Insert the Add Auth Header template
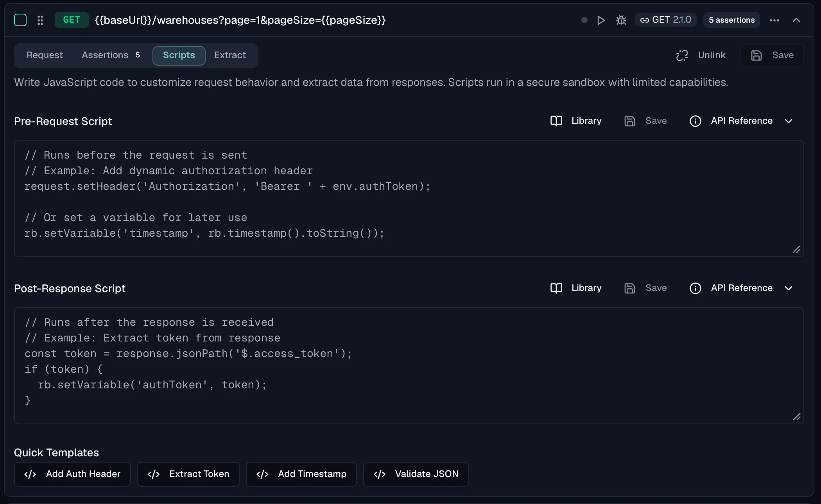Image resolution: width=821 pixels, height=504 pixels. pos(72,474)
